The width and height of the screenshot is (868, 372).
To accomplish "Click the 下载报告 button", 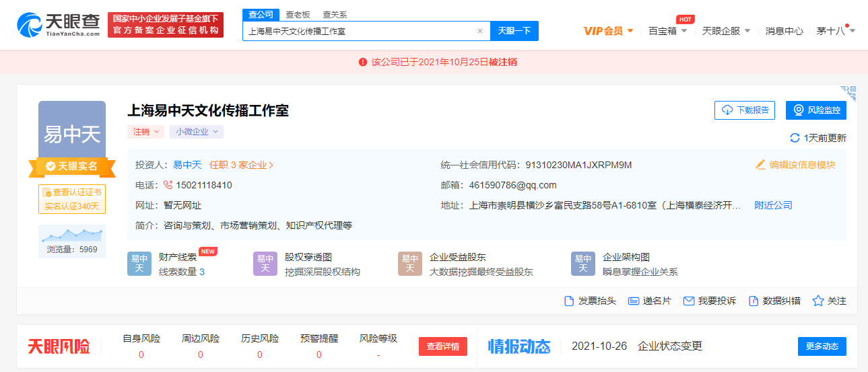I will tap(745, 110).
